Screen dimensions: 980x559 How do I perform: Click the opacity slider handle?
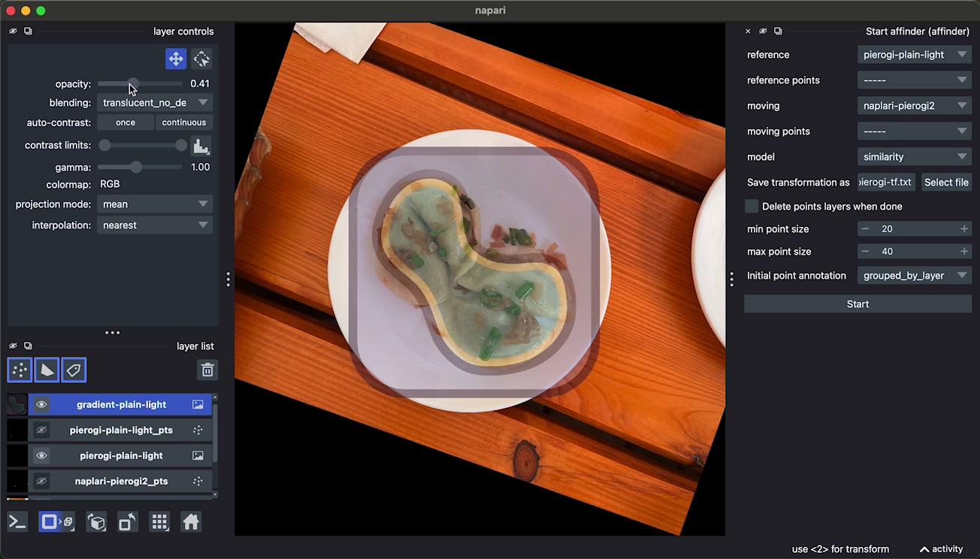(x=132, y=84)
